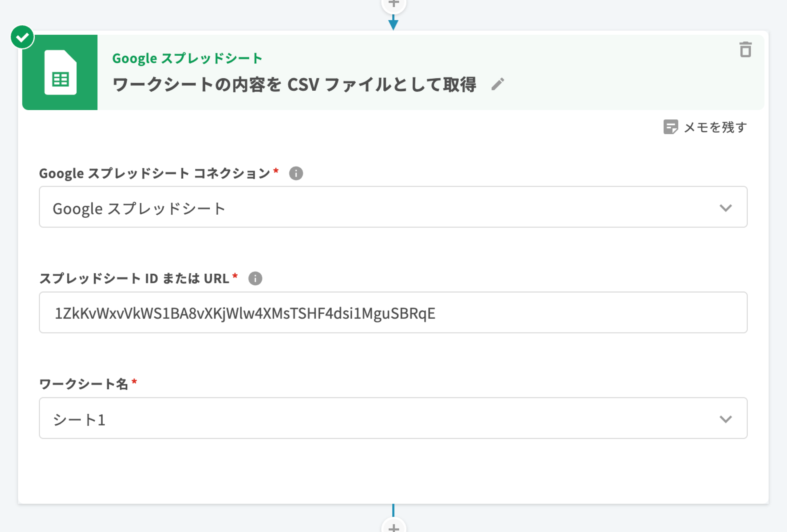Click chevron arrow of worksheet name dropdown
Screen dimensions: 787x532
(x=726, y=419)
